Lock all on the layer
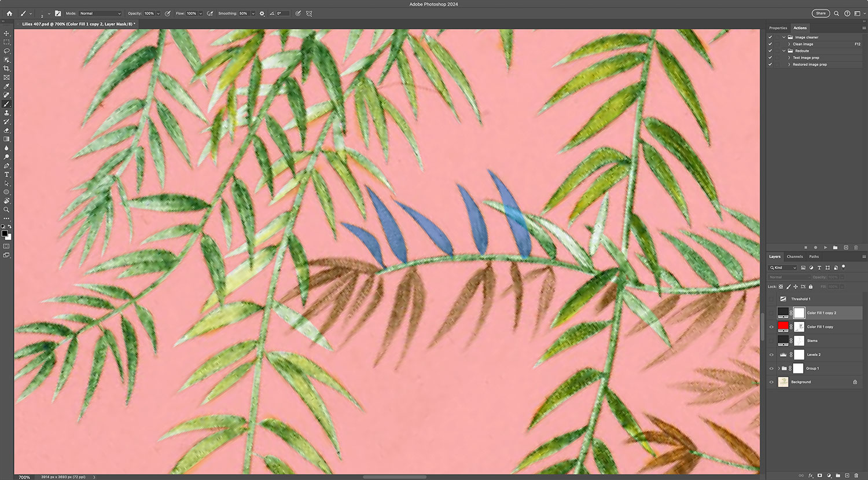This screenshot has height=480, width=868. (x=810, y=287)
